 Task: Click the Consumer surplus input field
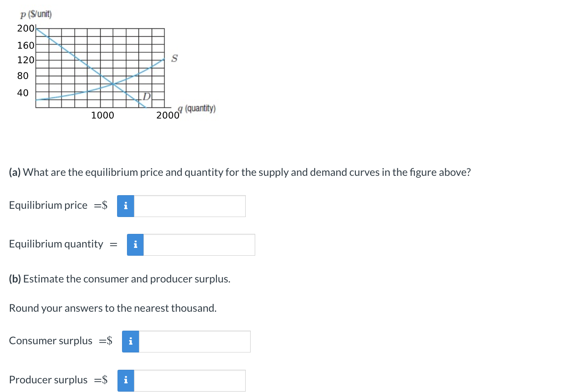point(195,341)
